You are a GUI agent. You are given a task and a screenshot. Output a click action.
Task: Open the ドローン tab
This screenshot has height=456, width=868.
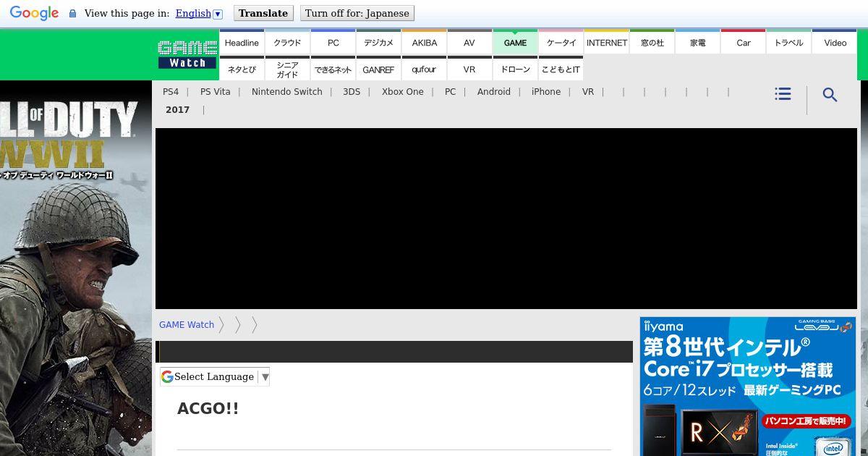pos(515,69)
